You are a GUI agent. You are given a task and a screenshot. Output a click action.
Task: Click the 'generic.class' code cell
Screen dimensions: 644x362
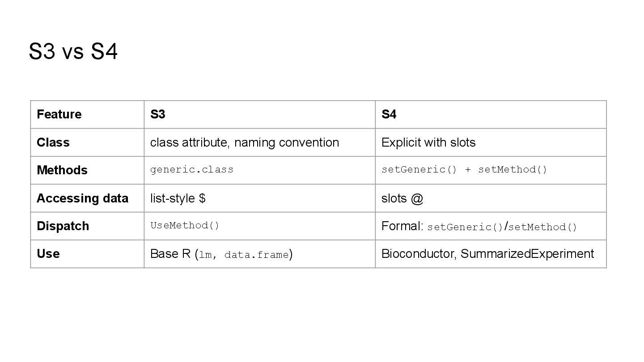point(191,170)
